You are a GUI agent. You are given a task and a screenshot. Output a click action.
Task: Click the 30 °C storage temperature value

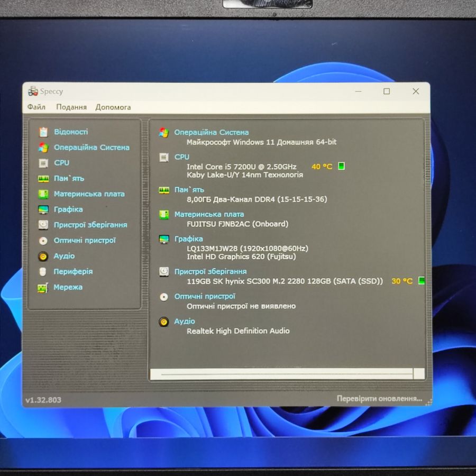tap(402, 281)
